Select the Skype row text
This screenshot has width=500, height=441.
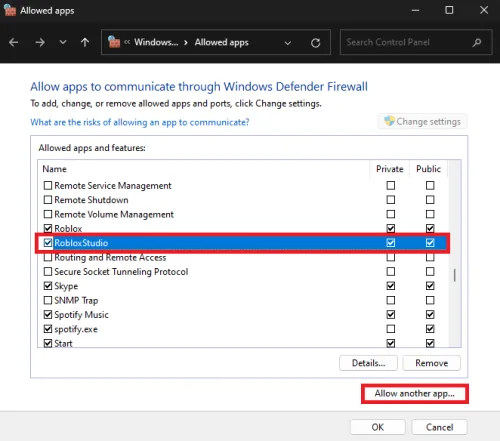pyautogui.click(x=66, y=286)
